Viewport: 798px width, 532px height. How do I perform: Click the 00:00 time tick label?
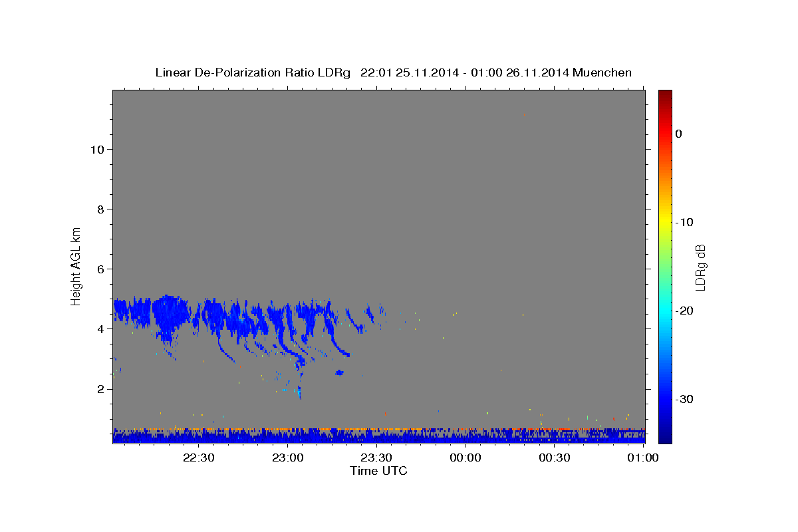(x=465, y=458)
